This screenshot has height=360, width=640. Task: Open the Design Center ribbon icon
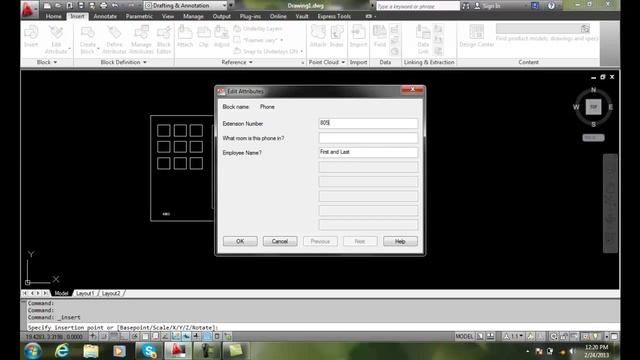[477, 36]
